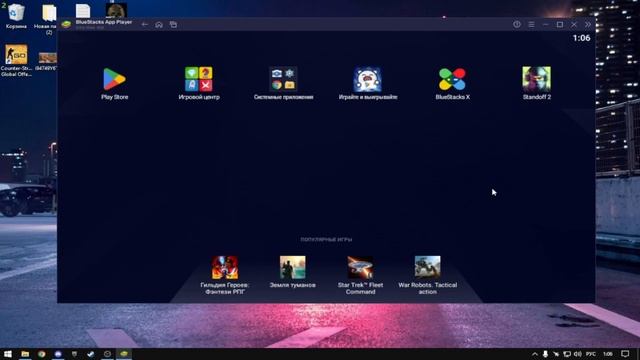Open File Explorer from taskbar
The height and width of the screenshot is (360, 640).
pyautogui.click(x=25, y=354)
